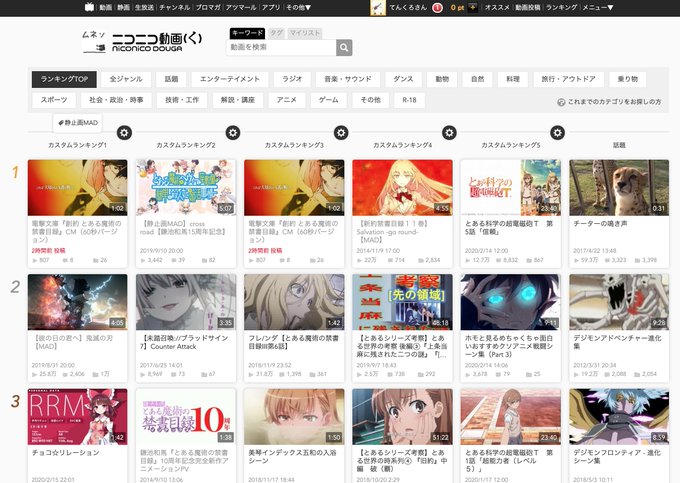
Task: Select the R-18 category
Action: coord(409,100)
